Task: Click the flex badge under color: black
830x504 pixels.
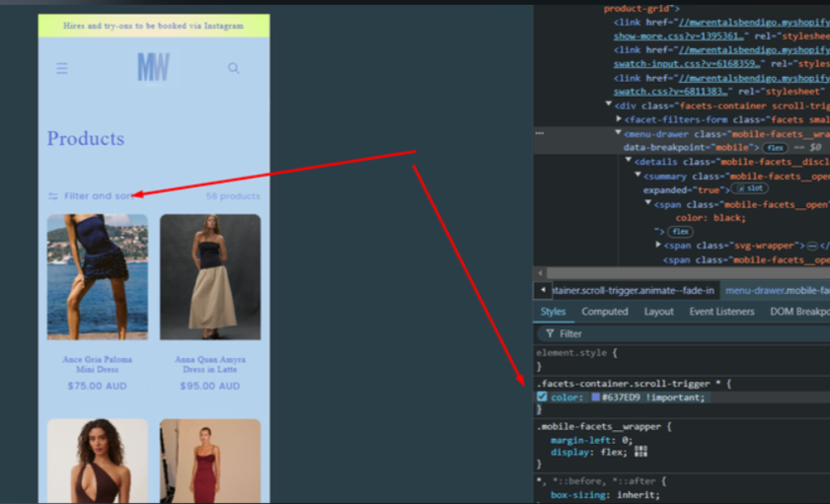Action: tap(680, 232)
